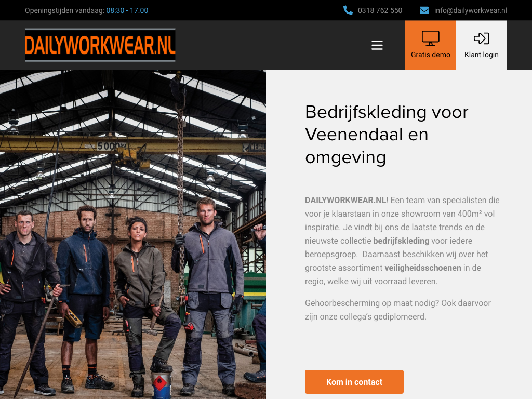The width and height of the screenshot is (532, 399).
Task: Click the login arrow icon
Action: (x=482, y=38)
